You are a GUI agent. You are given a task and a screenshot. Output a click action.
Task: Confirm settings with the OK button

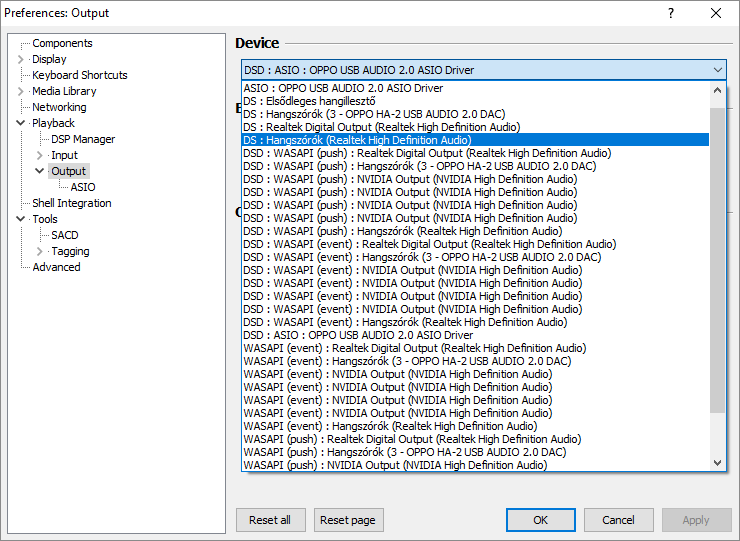pos(540,520)
